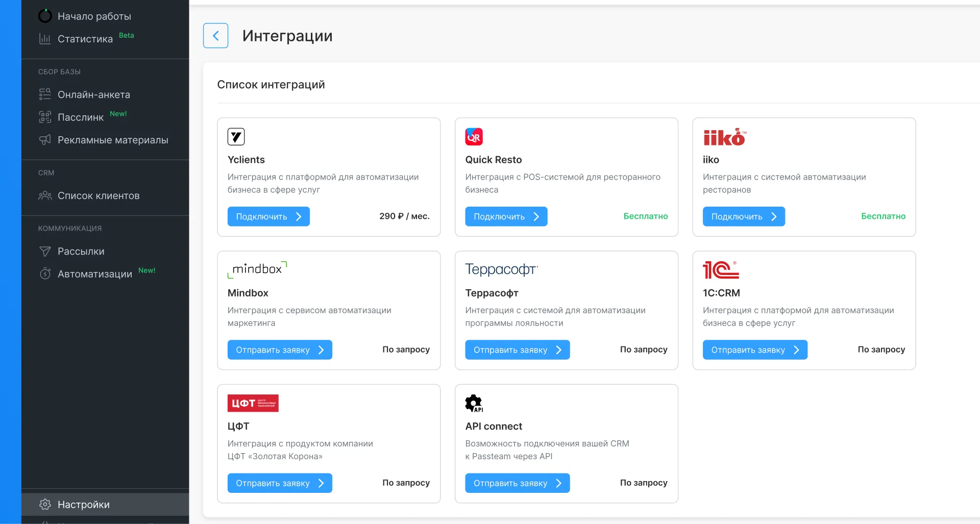980x524 pixels.
Task: Open Онлайн-анкета in the sidebar
Action: (93, 94)
